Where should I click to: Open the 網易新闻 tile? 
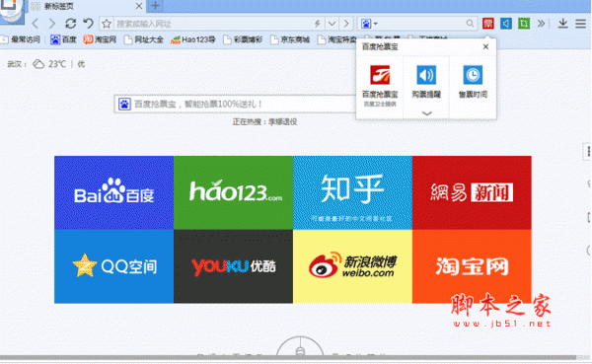pos(472,192)
